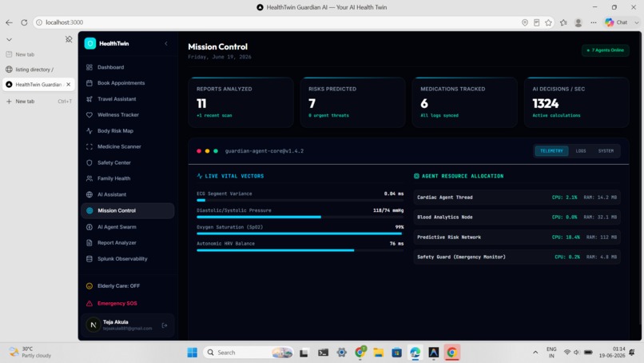Click the Medicine Scanner frame icon
Screen dimensions: 644x363
[x=89, y=146]
